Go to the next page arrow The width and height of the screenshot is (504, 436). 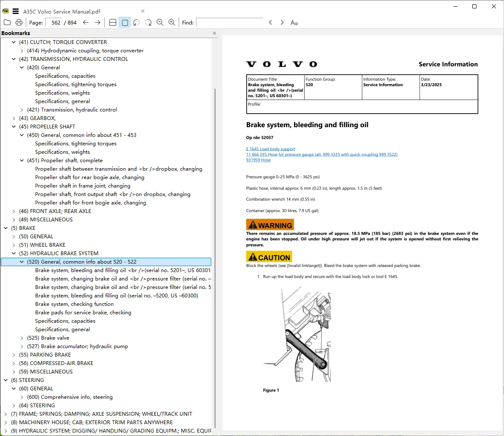(x=98, y=22)
